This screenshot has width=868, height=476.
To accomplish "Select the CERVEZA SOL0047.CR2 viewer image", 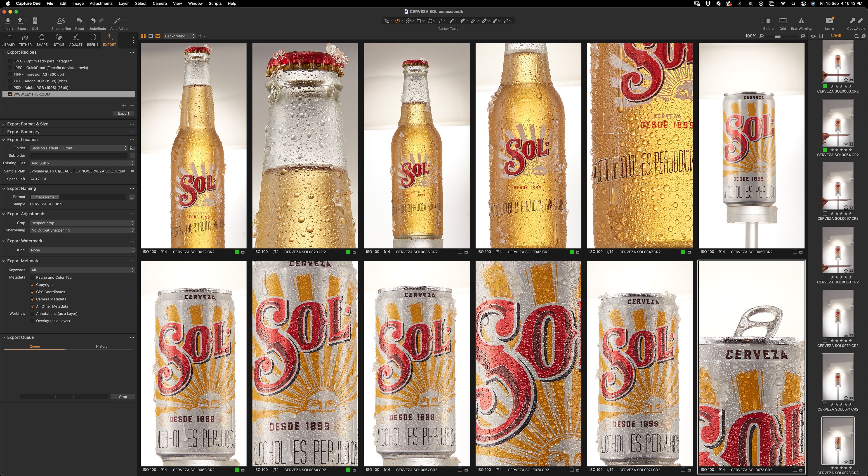I will (x=640, y=146).
